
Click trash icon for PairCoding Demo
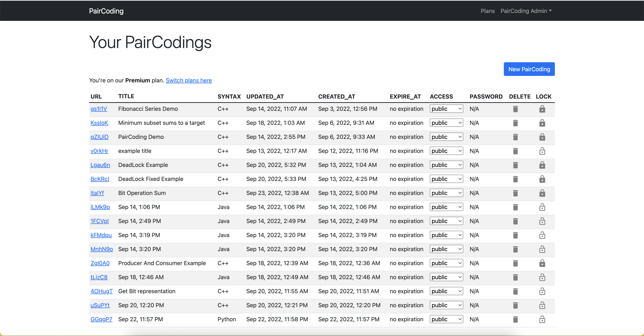(x=515, y=137)
